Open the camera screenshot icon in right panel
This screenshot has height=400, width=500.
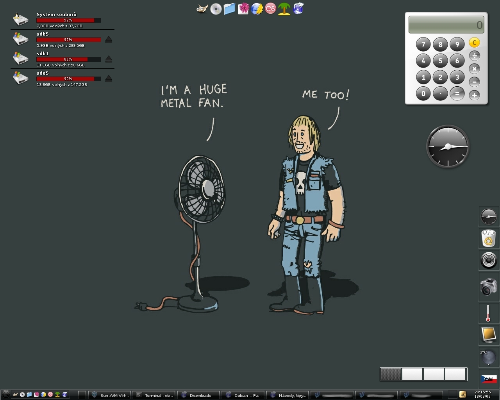[489, 287]
